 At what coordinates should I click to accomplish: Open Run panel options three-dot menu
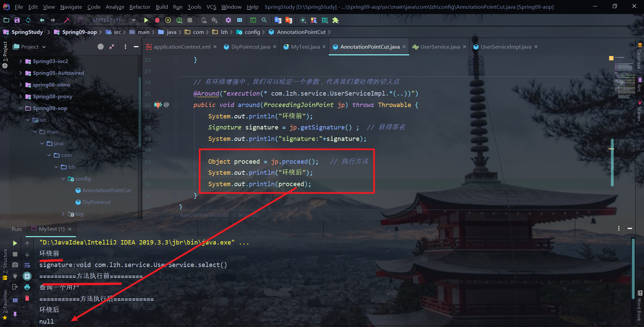tap(619, 228)
